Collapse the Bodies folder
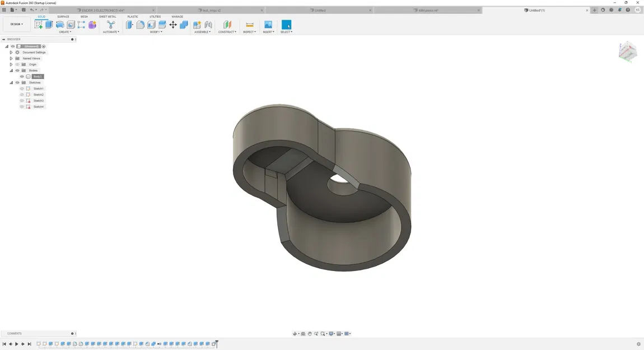Screen dimensions: 644x350 click(11, 71)
